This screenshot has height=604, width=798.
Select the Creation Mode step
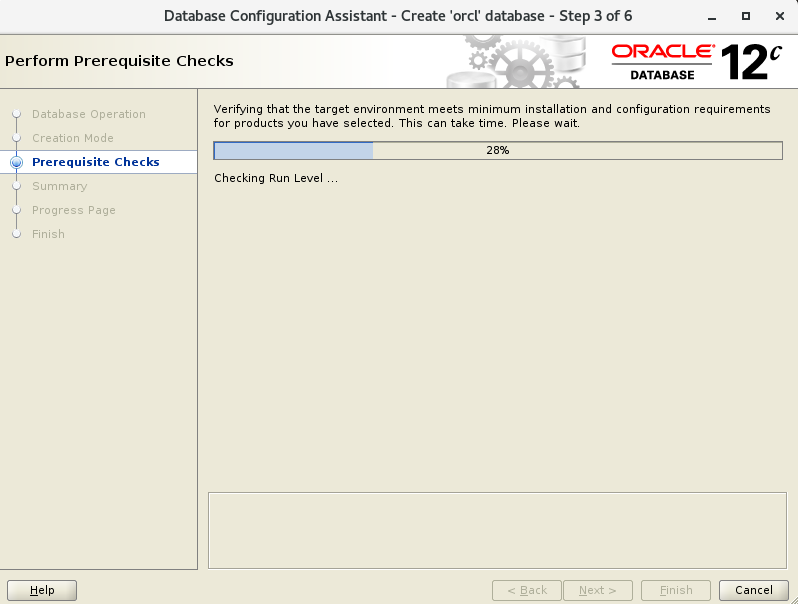[73, 138]
